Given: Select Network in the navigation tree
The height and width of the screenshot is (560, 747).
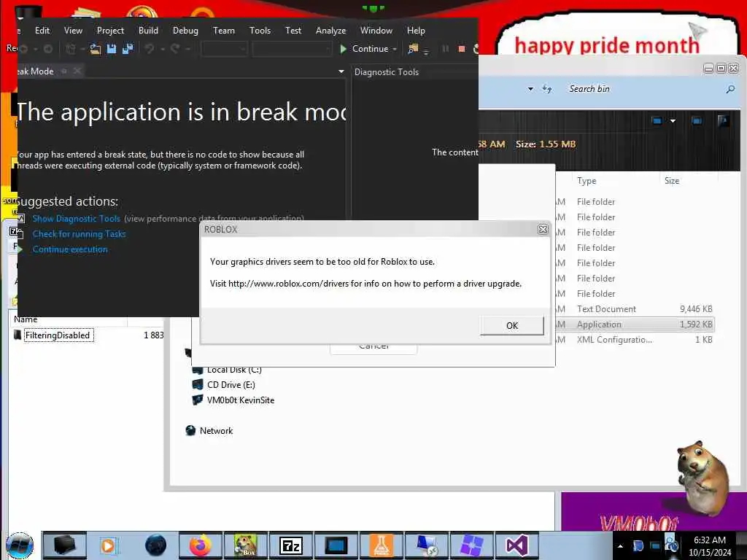Looking at the screenshot, I should 209,430.
